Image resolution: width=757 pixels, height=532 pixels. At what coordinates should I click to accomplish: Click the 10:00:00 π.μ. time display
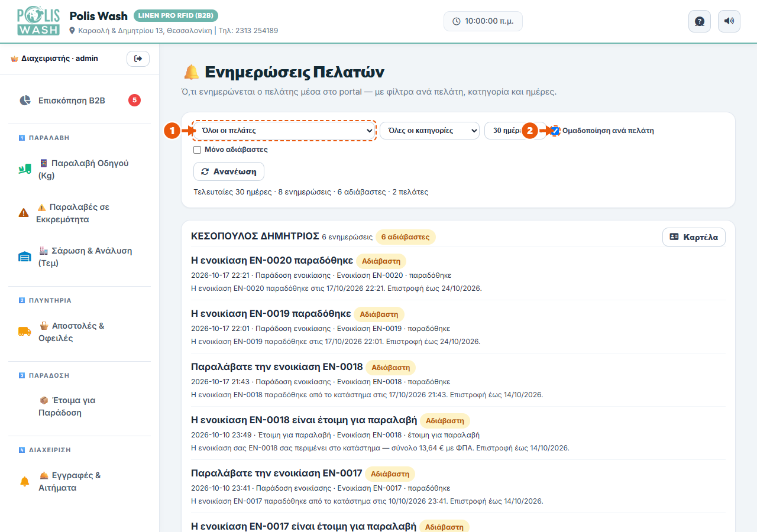coord(483,21)
